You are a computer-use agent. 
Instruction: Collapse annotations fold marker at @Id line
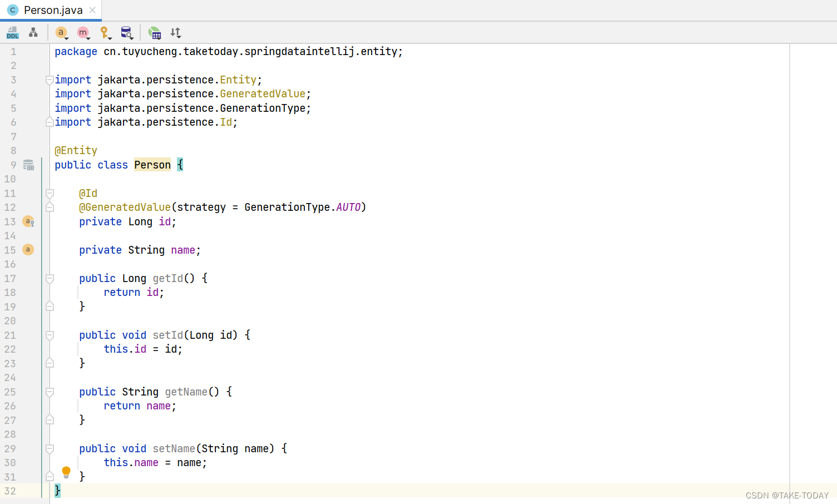point(50,194)
